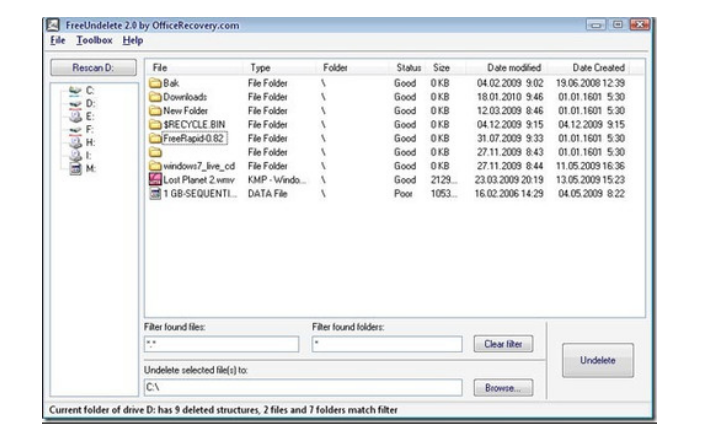This screenshot has width=702, height=442.
Task: Select the M: drive icon
Action: 75,168
